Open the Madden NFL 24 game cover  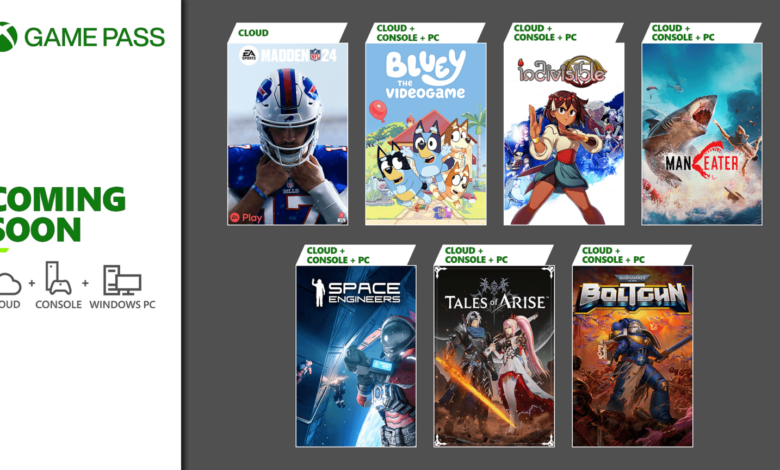tap(288, 134)
